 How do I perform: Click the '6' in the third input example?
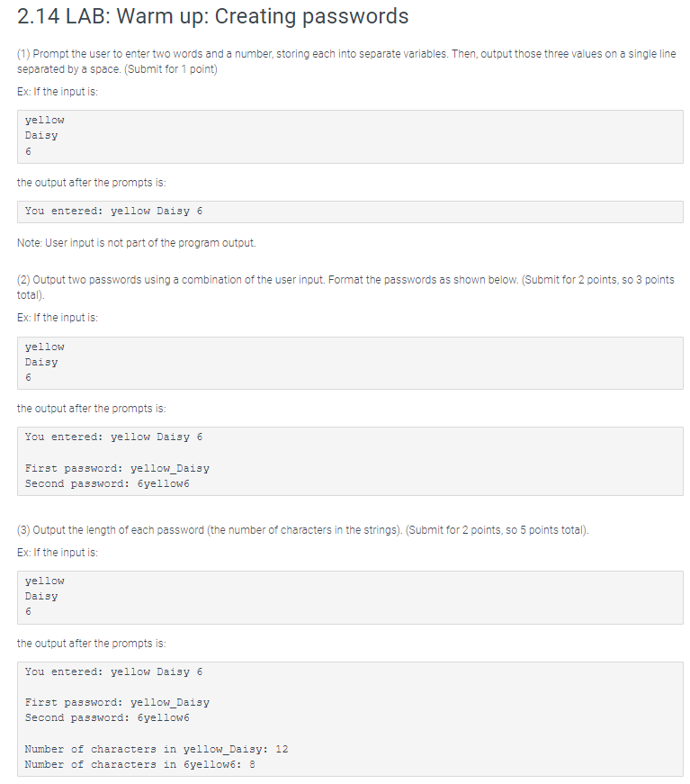pyautogui.click(x=28, y=611)
